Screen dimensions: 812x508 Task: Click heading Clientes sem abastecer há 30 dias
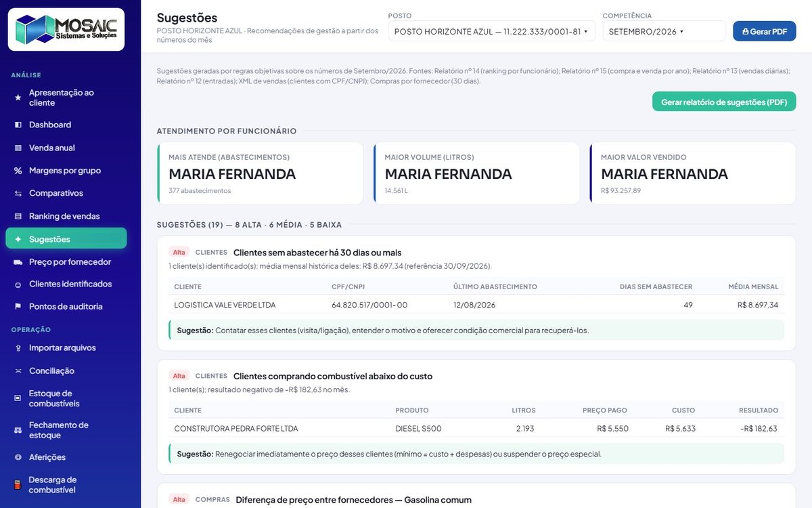[x=317, y=253]
